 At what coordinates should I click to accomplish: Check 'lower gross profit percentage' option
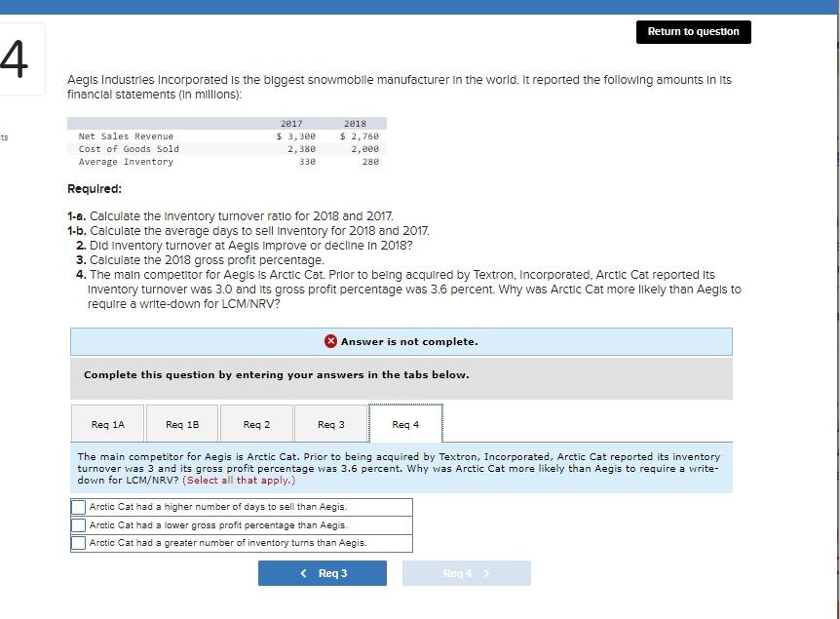[x=78, y=524]
